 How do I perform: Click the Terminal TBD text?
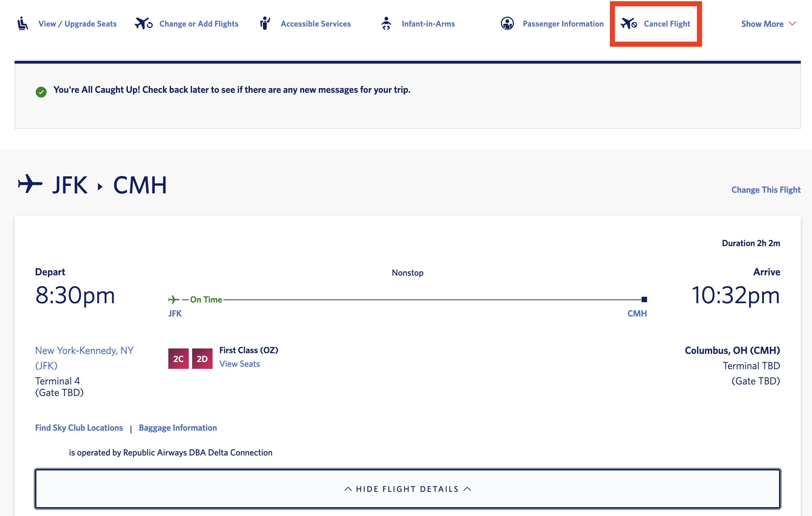point(751,365)
